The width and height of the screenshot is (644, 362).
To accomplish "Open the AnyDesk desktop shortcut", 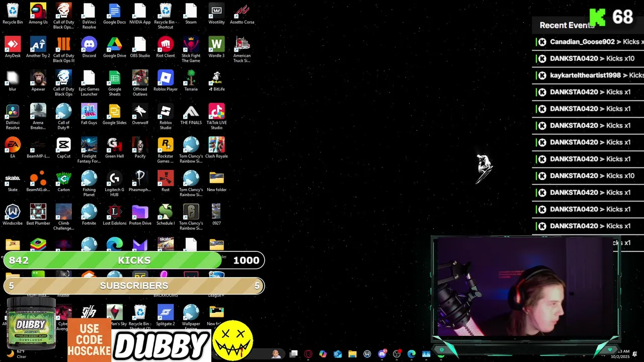I will 13,47.
